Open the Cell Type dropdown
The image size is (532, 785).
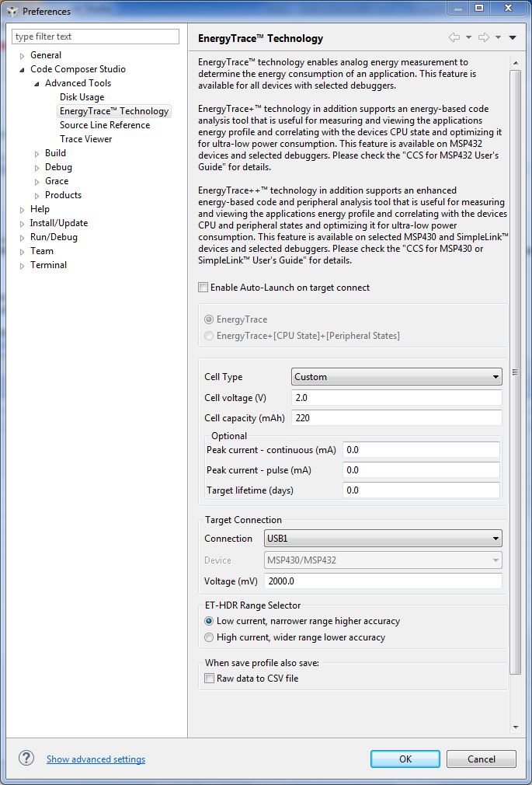396,377
